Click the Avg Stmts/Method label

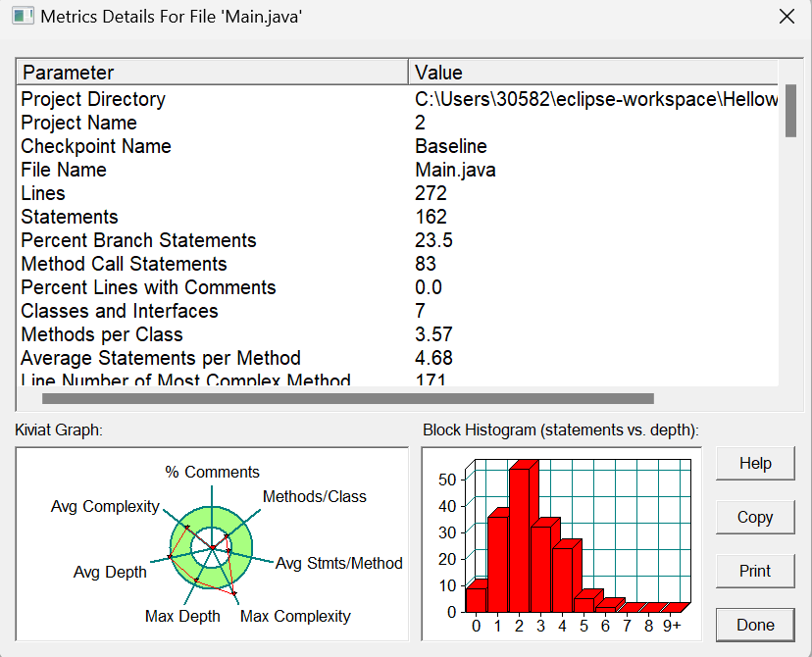tap(338, 563)
